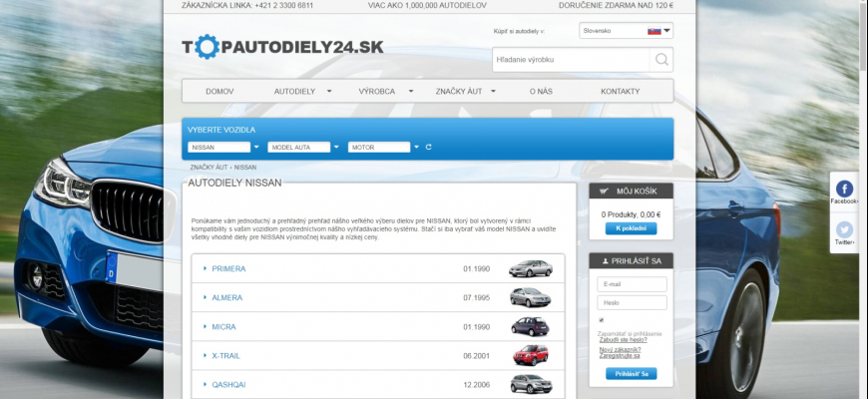This screenshot has height=399, width=868.
Task: Click the Zákaznícka linka phone number text
Action: coord(247,6)
